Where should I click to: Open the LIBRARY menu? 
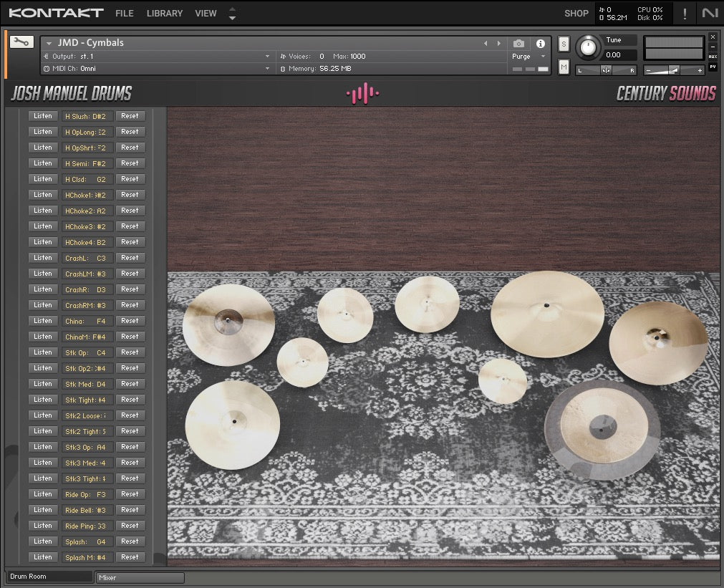pyautogui.click(x=164, y=13)
